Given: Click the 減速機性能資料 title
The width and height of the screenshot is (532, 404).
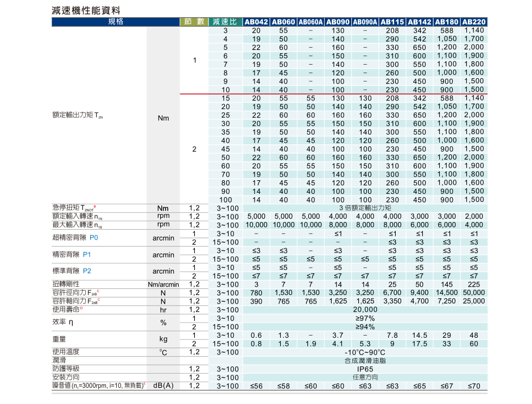Looking at the screenshot, I should [x=86, y=10].
